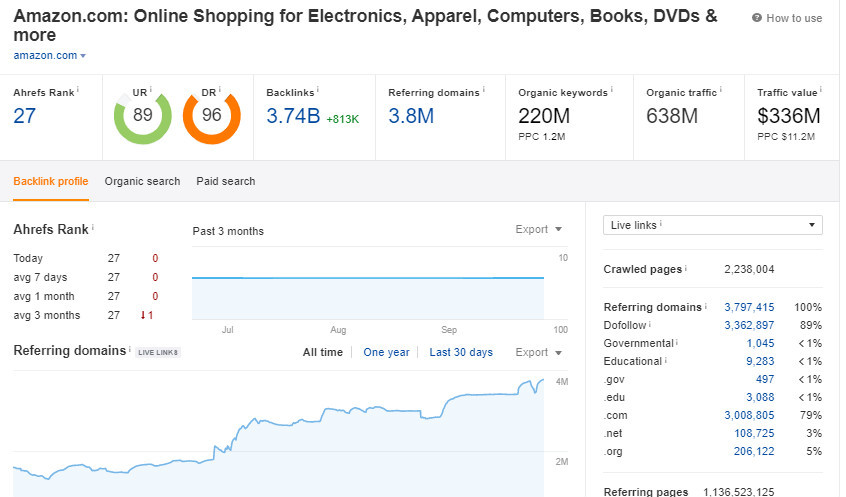Image resolution: width=846 pixels, height=497 pixels.
Task: Click the Ahrefs Rank past 3 months chart
Action: [x=368, y=283]
